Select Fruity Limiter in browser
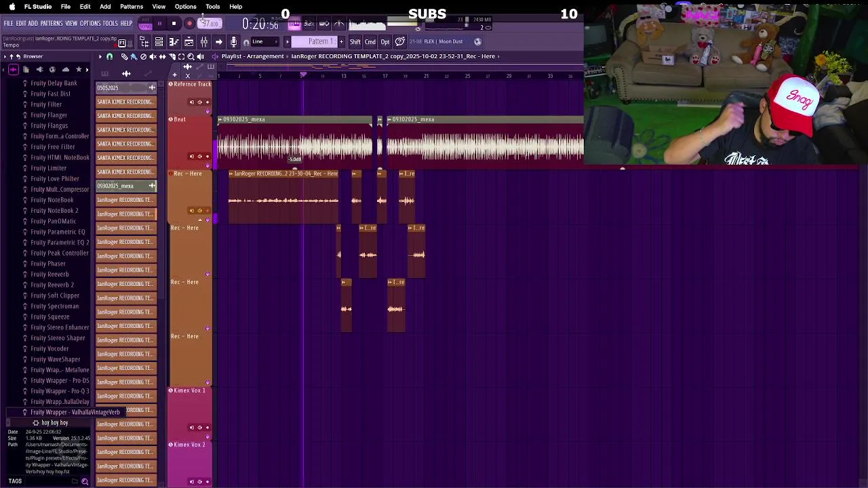The height and width of the screenshot is (488, 868). pos(48,168)
